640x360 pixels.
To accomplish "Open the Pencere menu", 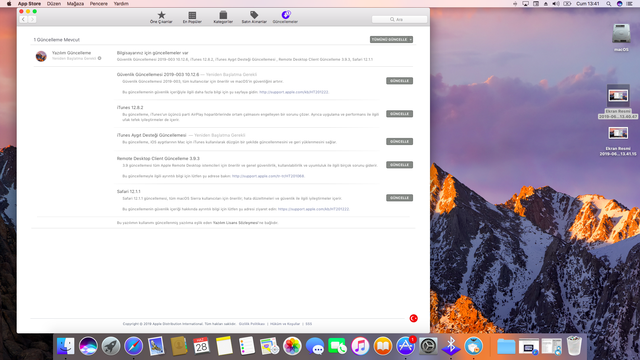I will pyautogui.click(x=99, y=4).
